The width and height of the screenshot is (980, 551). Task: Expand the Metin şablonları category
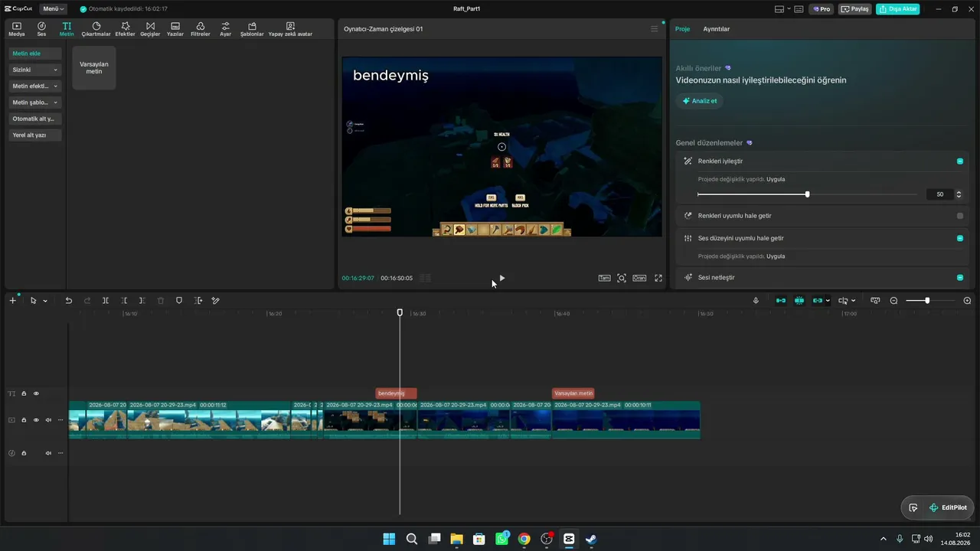tap(35, 103)
